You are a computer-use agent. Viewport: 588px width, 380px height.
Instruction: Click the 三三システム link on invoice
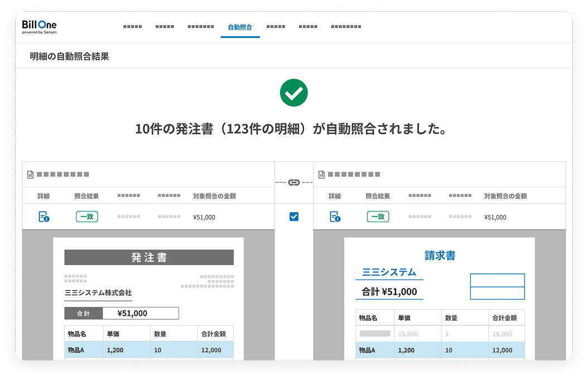click(x=389, y=272)
